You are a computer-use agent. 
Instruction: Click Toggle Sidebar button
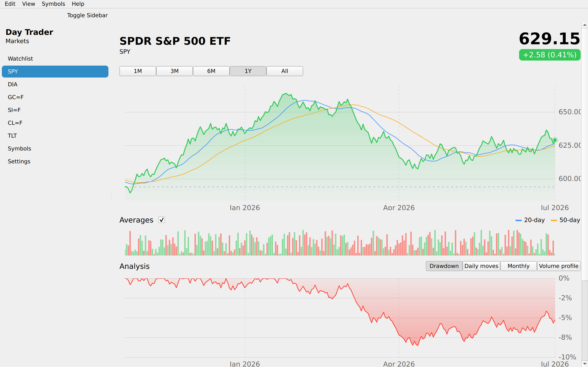click(x=87, y=15)
